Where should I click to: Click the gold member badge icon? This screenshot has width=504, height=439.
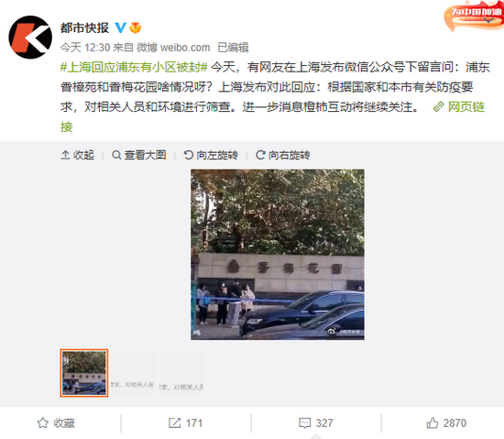pos(136,28)
